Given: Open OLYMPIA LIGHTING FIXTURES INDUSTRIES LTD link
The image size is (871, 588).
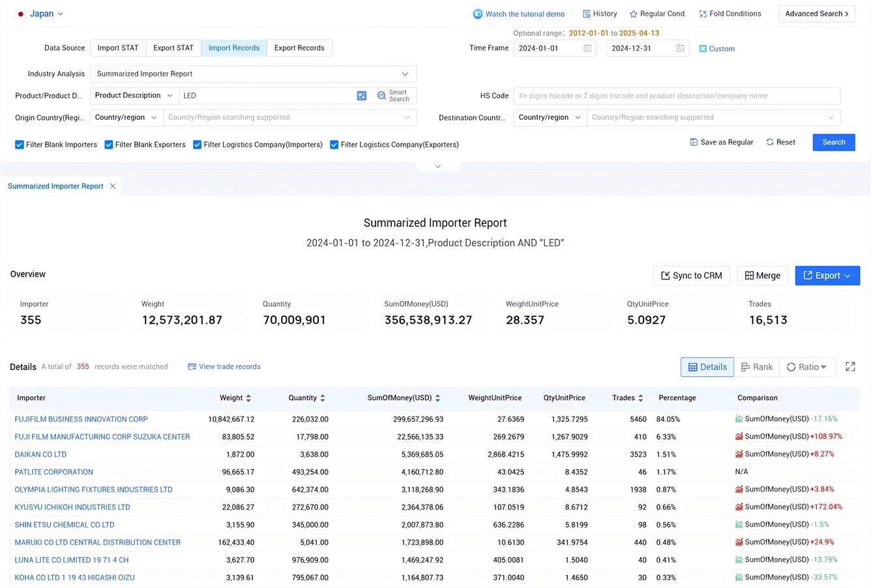Looking at the screenshot, I should click(93, 490).
